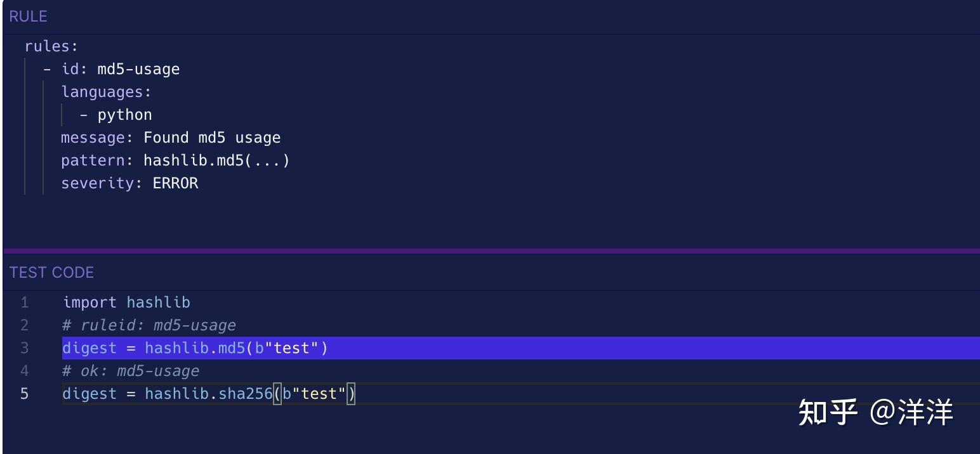Click line number 1 in test code
The height and width of the screenshot is (454, 980).
tap(25, 302)
